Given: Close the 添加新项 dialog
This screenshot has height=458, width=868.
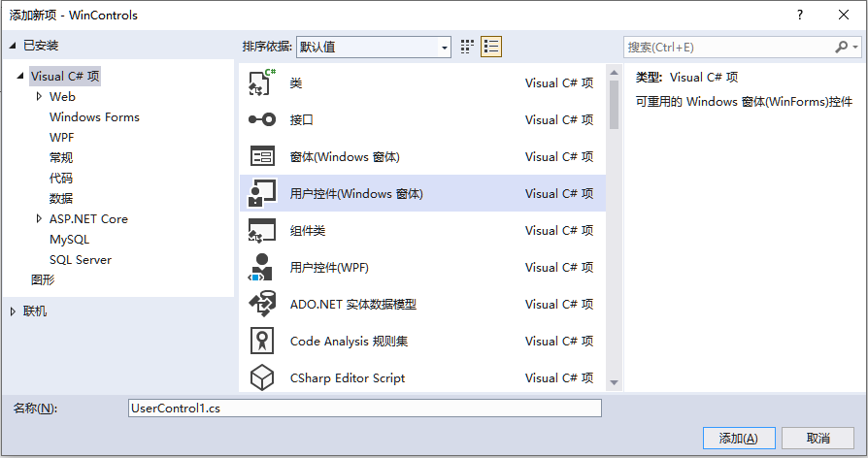Looking at the screenshot, I should click(844, 15).
